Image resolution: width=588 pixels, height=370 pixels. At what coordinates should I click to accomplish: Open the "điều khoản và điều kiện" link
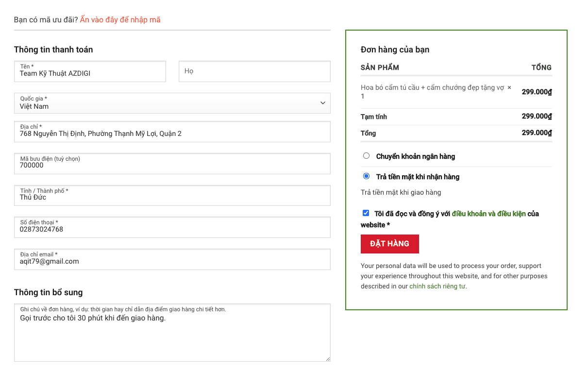pos(486,213)
